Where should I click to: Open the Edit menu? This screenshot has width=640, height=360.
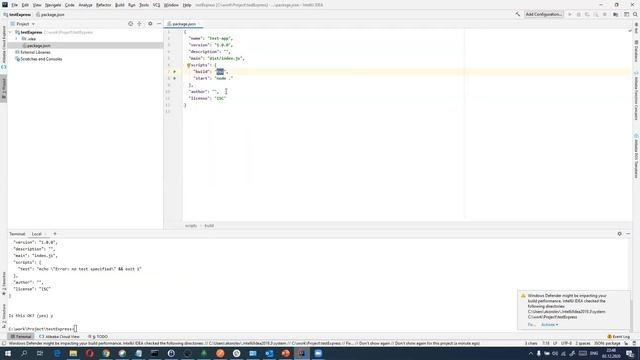(25, 5)
